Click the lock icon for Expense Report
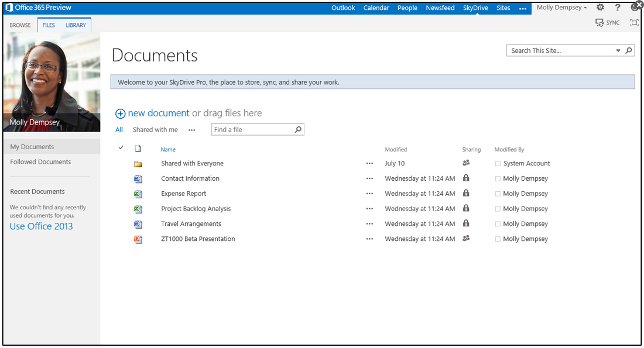Image resolution: width=644 pixels, height=348 pixels. click(x=466, y=193)
